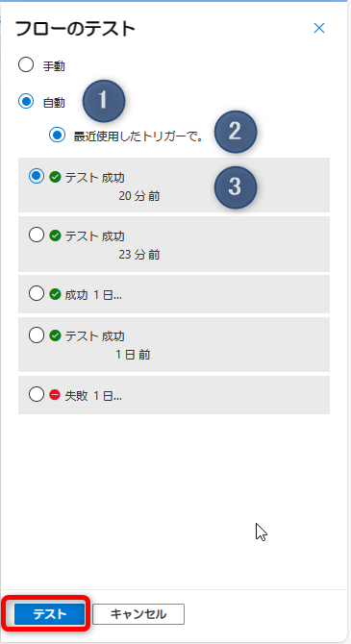The height and width of the screenshot is (644, 351).
Task: Click green success icon on 23分前 run
Action: 55,235
